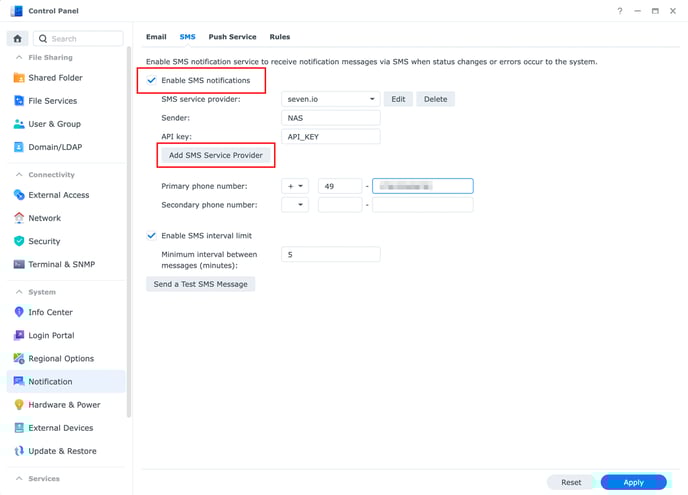Viewport: 688px width, 495px height.
Task: Open Regional Options icon
Action: point(19,359)
